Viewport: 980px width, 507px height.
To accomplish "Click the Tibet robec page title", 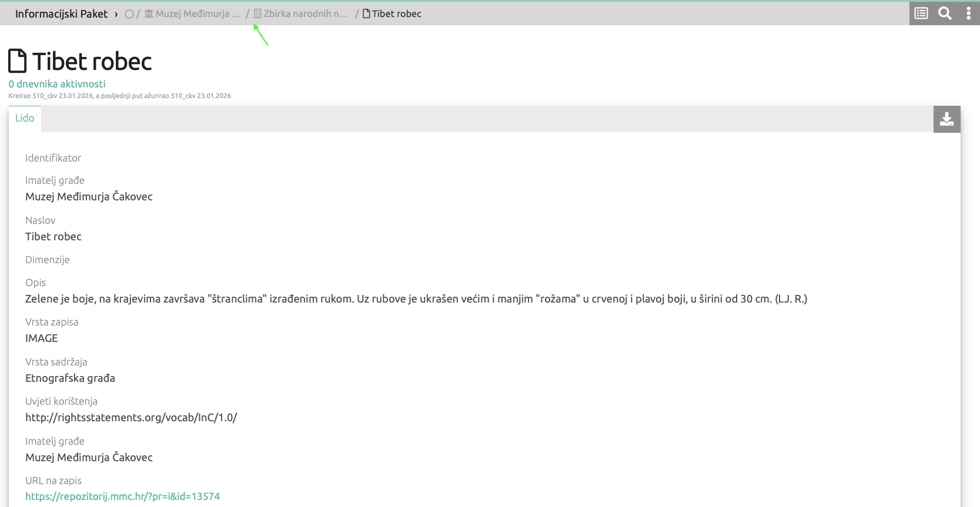I will click(92, 62).
